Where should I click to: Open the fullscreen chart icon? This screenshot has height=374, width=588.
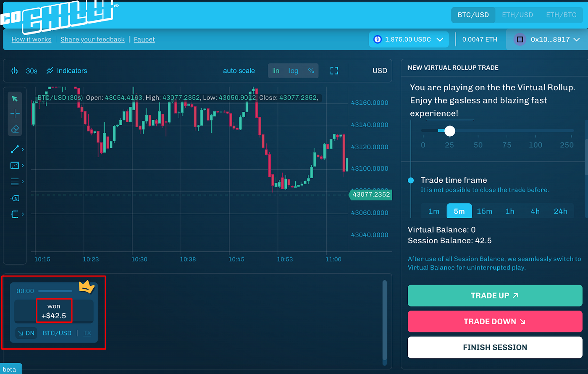pyautogui.click(x=334, y=71)
